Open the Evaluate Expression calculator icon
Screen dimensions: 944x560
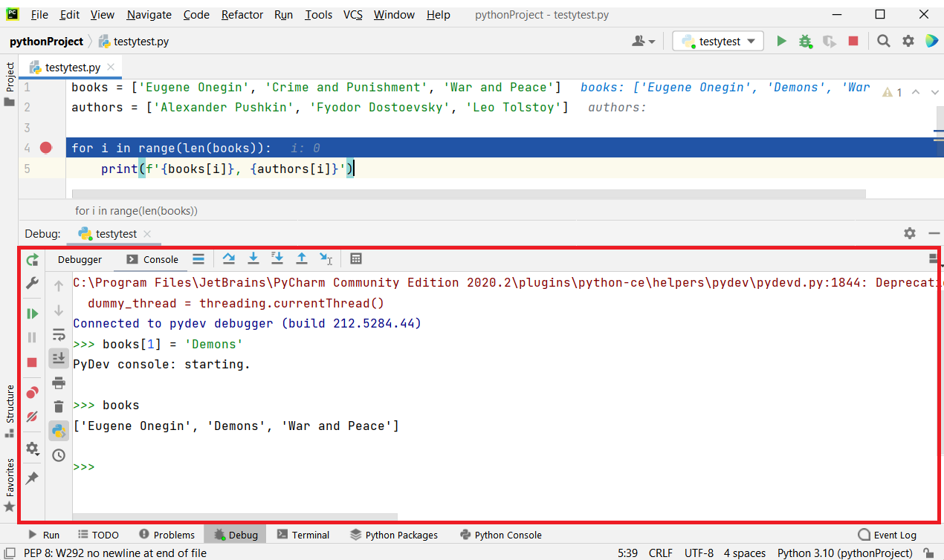[x=356, y=258]
